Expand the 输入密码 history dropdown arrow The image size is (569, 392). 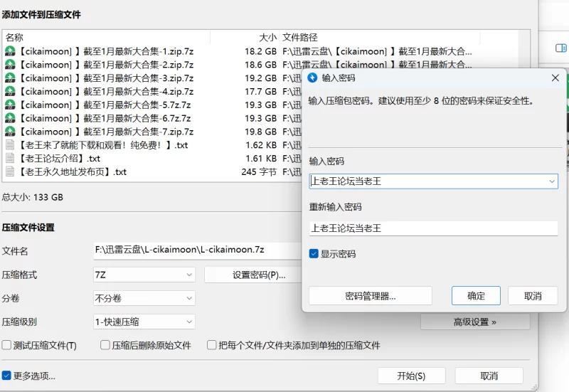552,181
